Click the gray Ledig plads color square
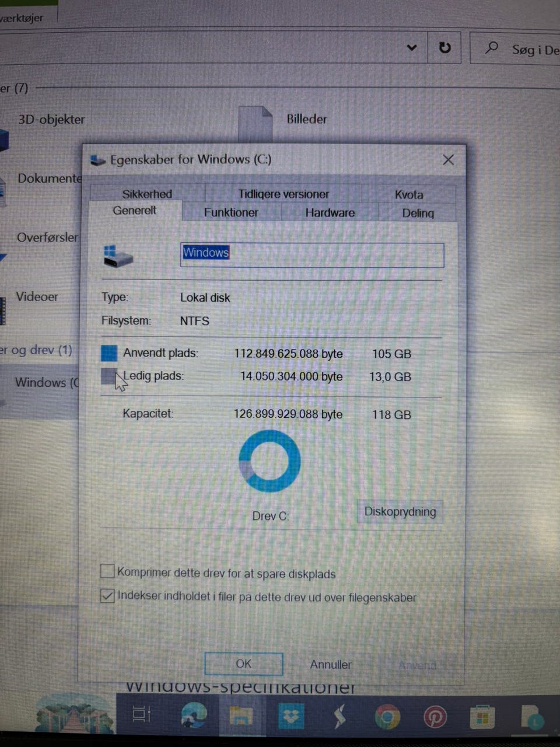The height and width of the screenshot is (747, 560). point(108,376)
